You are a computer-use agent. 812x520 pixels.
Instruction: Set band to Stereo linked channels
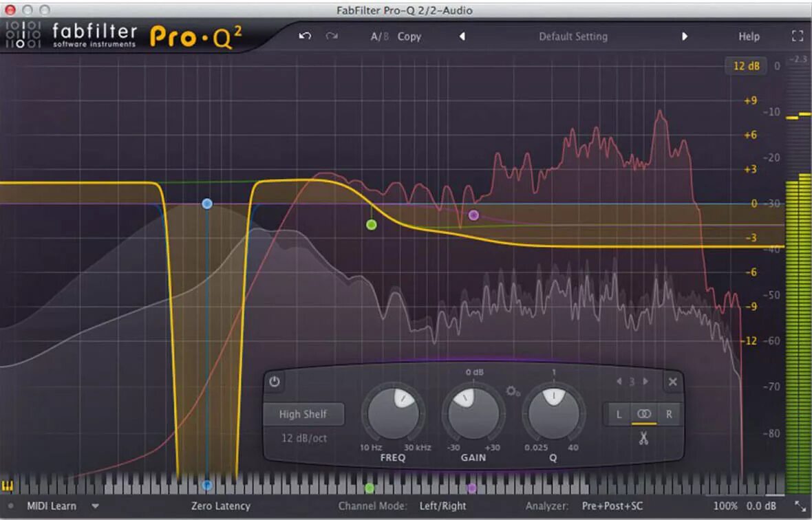coord(643,415)
